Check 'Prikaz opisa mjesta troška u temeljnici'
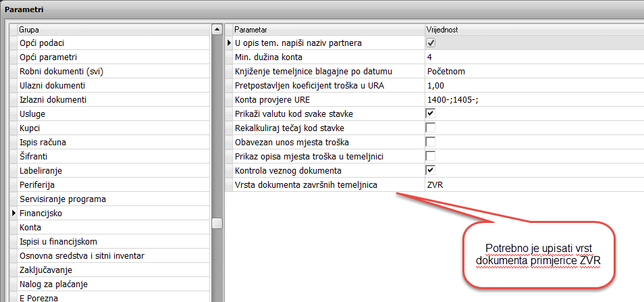The width and height of the screenshot is (644, 302). [x=431, y=156]
